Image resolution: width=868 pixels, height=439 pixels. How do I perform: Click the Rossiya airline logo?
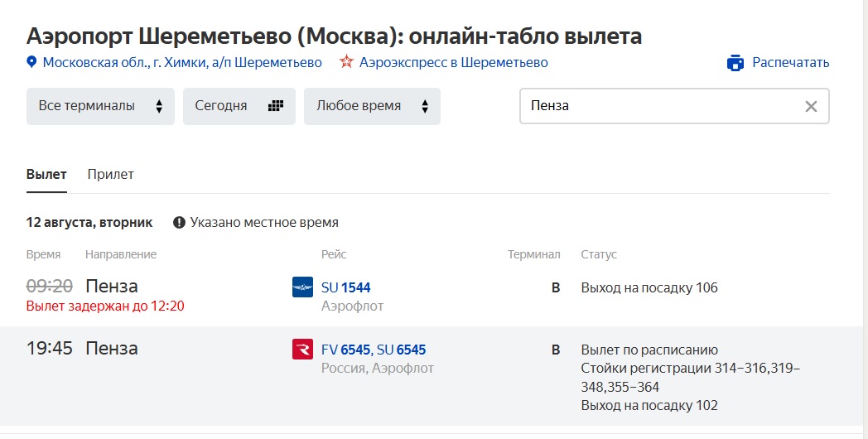[x=302, y=350]
